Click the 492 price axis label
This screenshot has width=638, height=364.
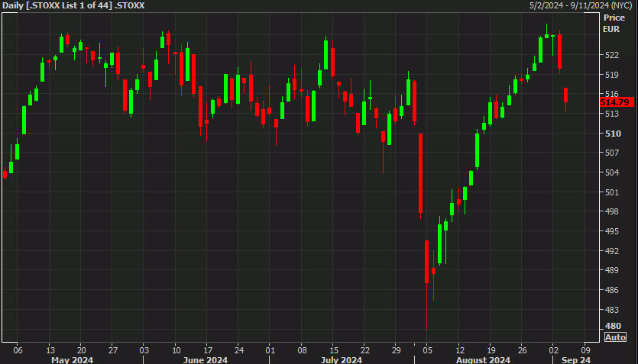612,251
